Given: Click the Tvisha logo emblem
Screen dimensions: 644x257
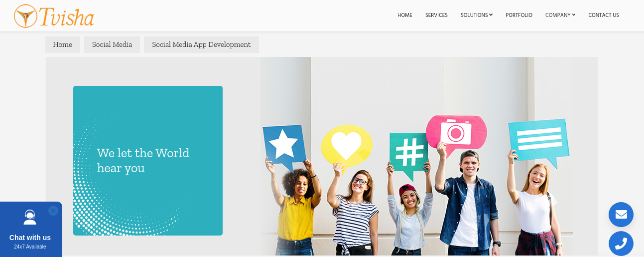Looking at the screenshot, I should [x=25, y=16].
